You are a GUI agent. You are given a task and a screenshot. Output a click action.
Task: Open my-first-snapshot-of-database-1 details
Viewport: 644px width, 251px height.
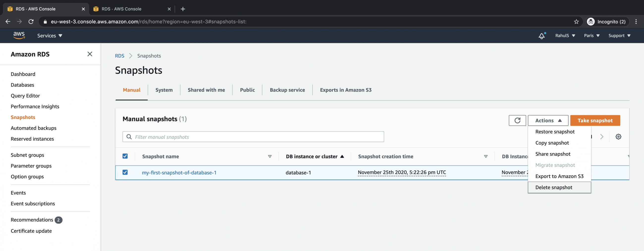[x=179, y=172]
